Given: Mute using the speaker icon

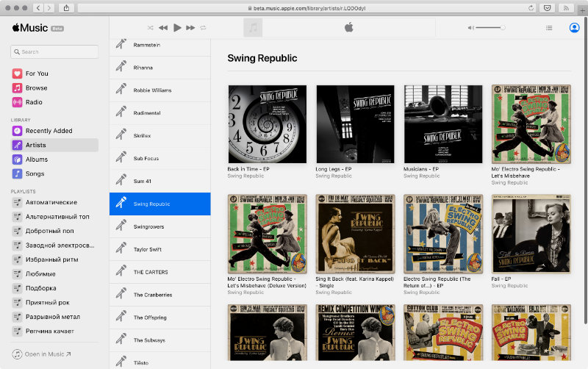Looking at the screenshot, I should pos(470,28).
